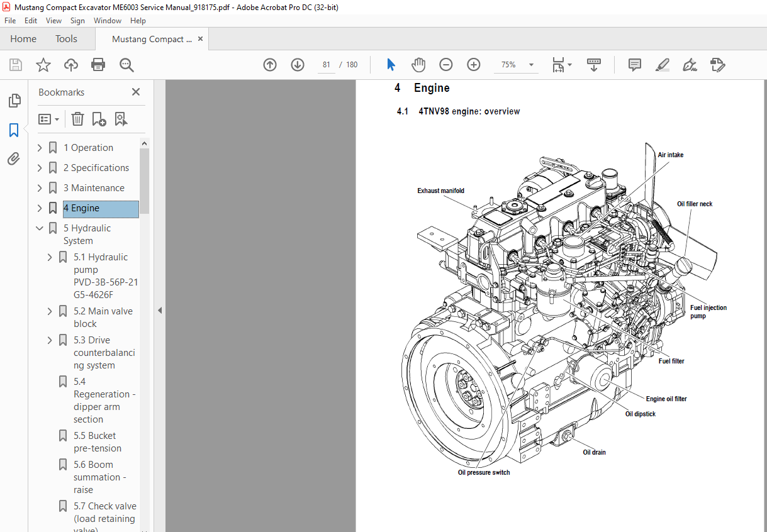767x532 pixels.
Task: Jump to 5.4 Regeneration dipper arm bookmark
Action: coord(104,401)
